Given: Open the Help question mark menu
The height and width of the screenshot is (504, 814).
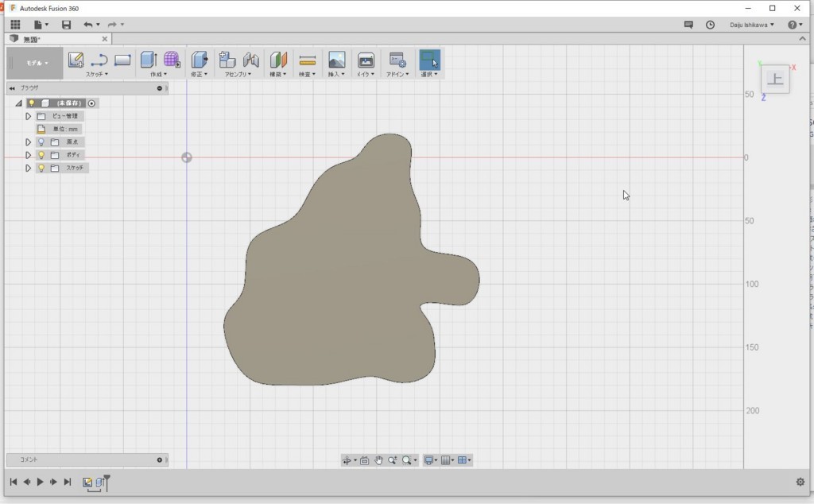Looking at the screenshot, I should [x=794, y=25].
